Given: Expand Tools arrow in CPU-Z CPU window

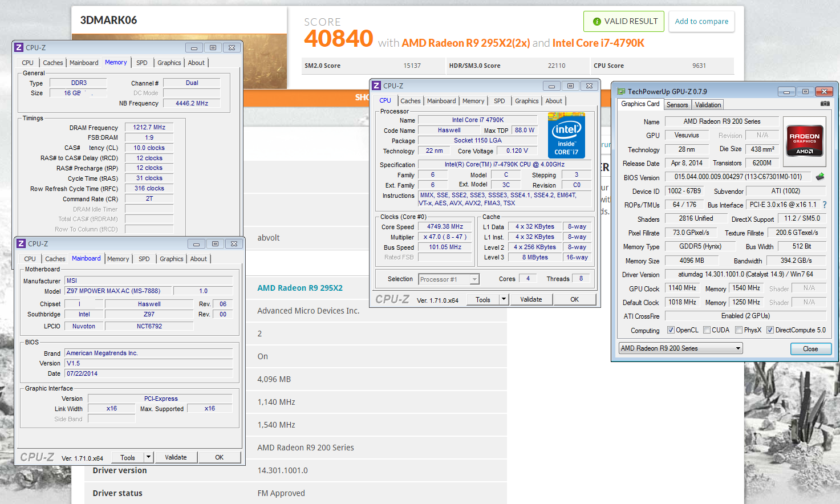Looking at the screenshot, I should tap(504, 299).
